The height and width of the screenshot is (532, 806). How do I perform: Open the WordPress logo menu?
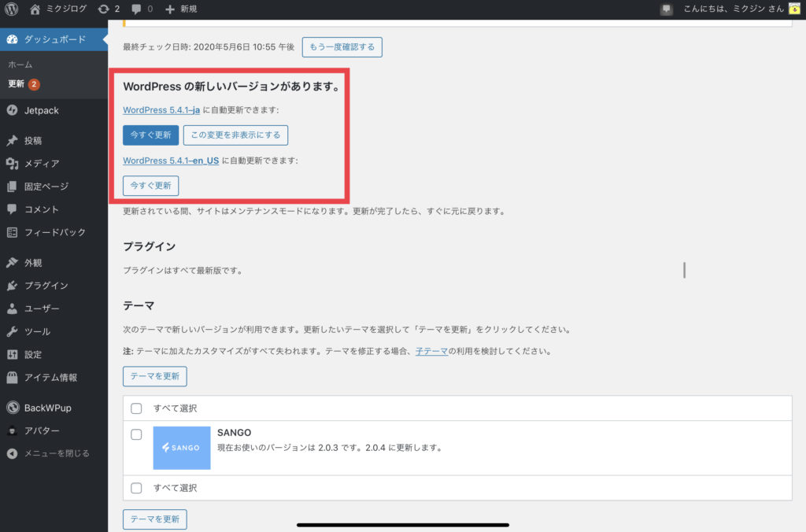click(11, 9)
